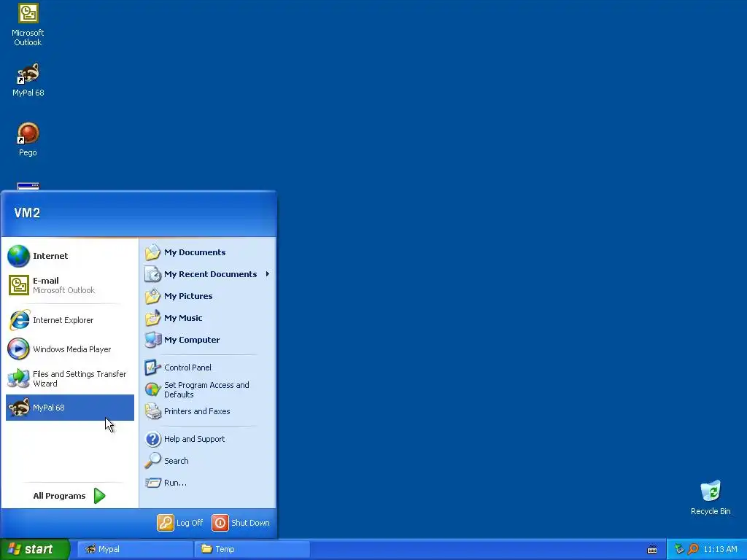This screenshot has height=560, width=747.
Task: Open My Documents folder
Action: [207, 252]
